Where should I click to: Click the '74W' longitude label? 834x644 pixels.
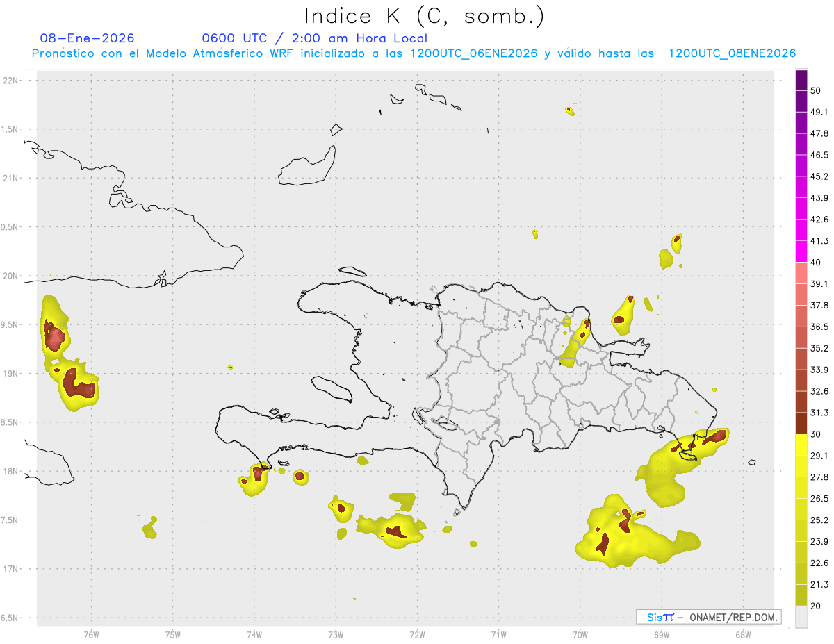pos(254,634)
